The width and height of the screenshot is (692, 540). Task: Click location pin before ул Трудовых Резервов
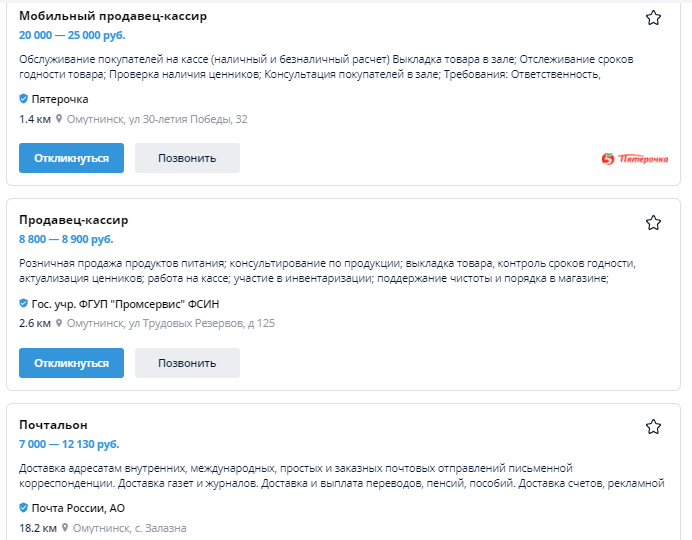[x=60, y=324]
